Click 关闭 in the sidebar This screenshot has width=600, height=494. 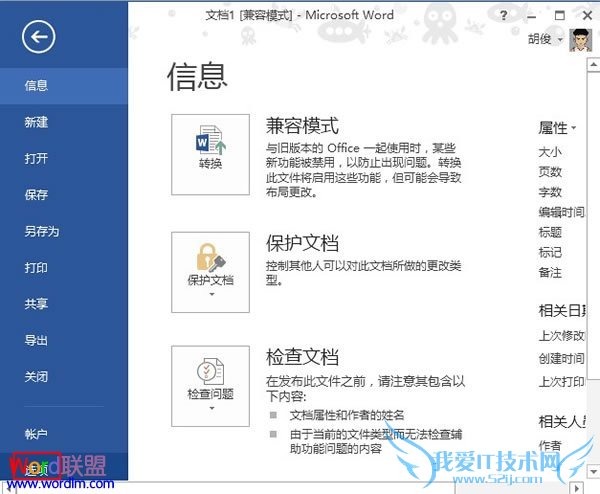[36, 377]
